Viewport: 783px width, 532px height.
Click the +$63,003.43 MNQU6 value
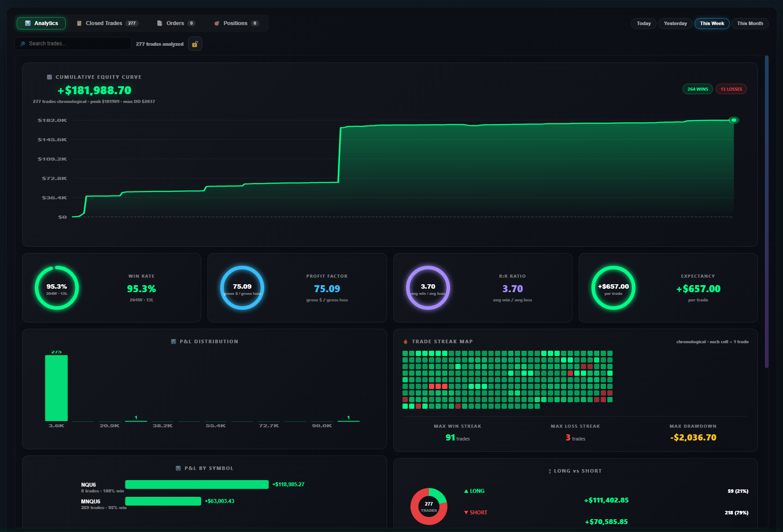(219, 501)
